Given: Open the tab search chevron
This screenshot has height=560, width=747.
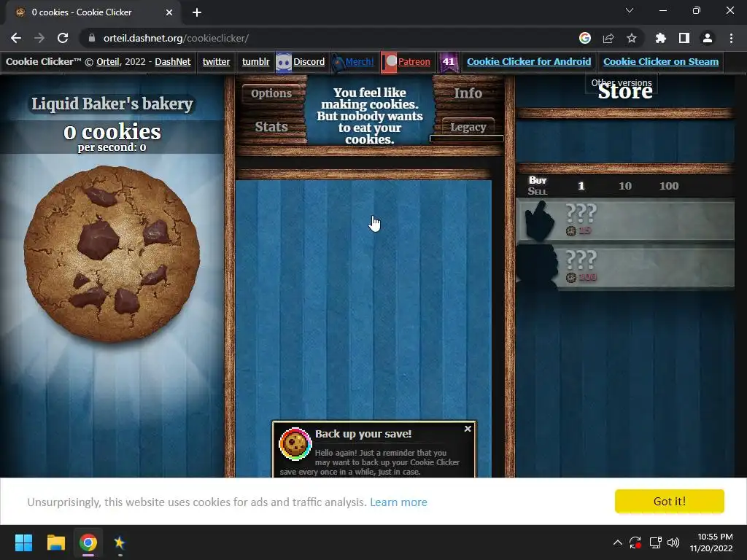Looking at the screenshot, I should pos(630,10).
